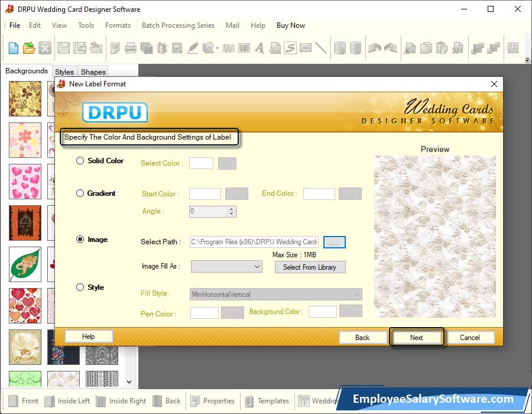Screen dimensions: 532x414
Task: Click the gray delete X toolbar icon
Action: coord(45,48)
